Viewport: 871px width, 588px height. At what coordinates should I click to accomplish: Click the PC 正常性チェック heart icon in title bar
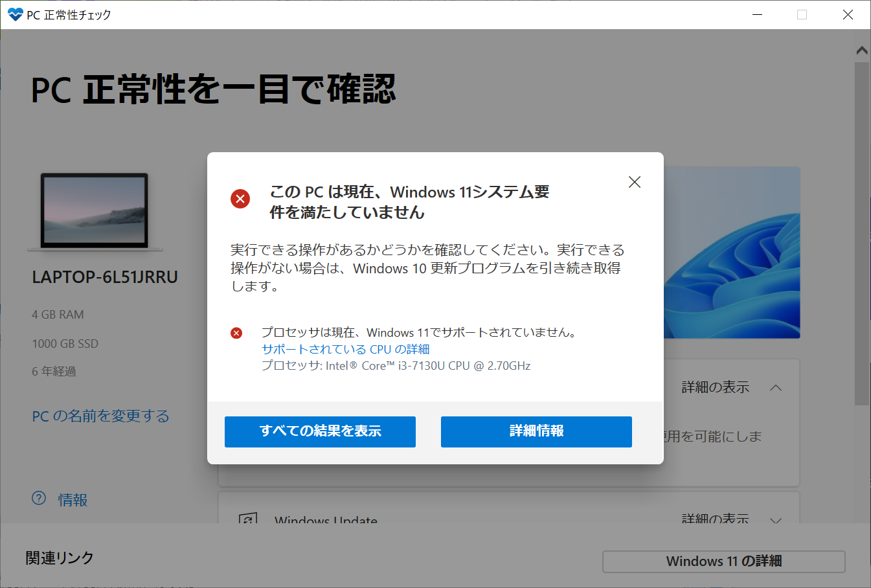(x=14, y=13)
